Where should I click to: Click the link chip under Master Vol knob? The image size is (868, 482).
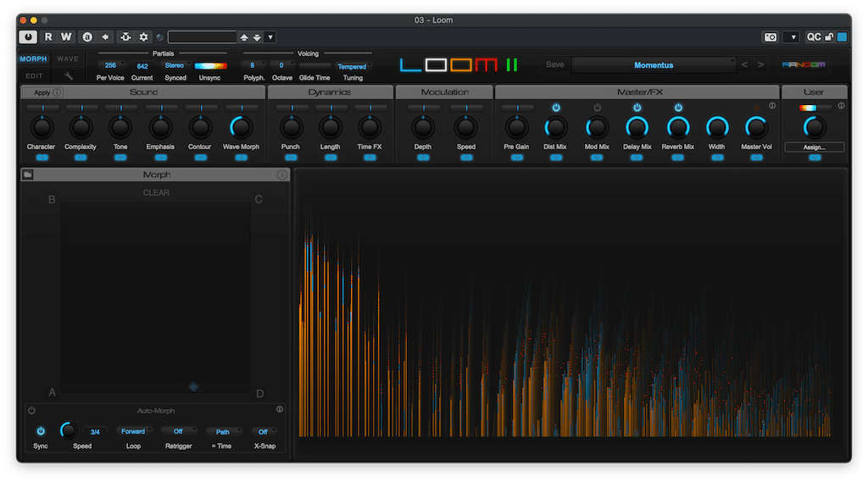coord(756,158)
